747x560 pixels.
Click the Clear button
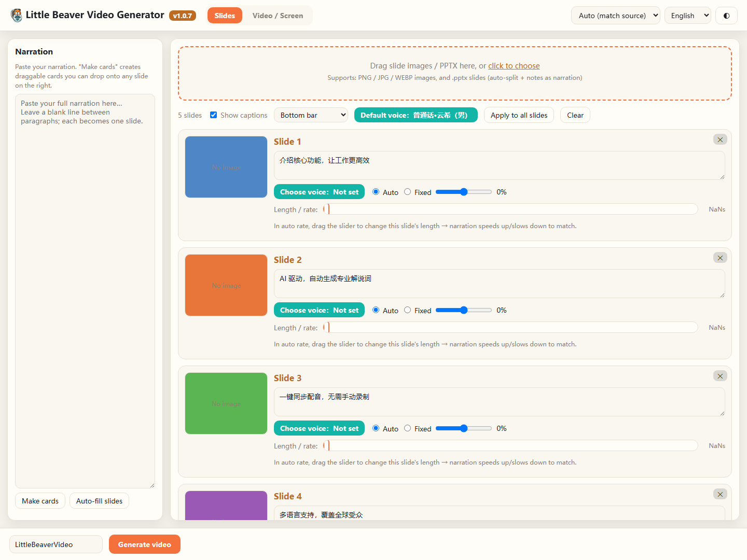[x=575, y=115]
